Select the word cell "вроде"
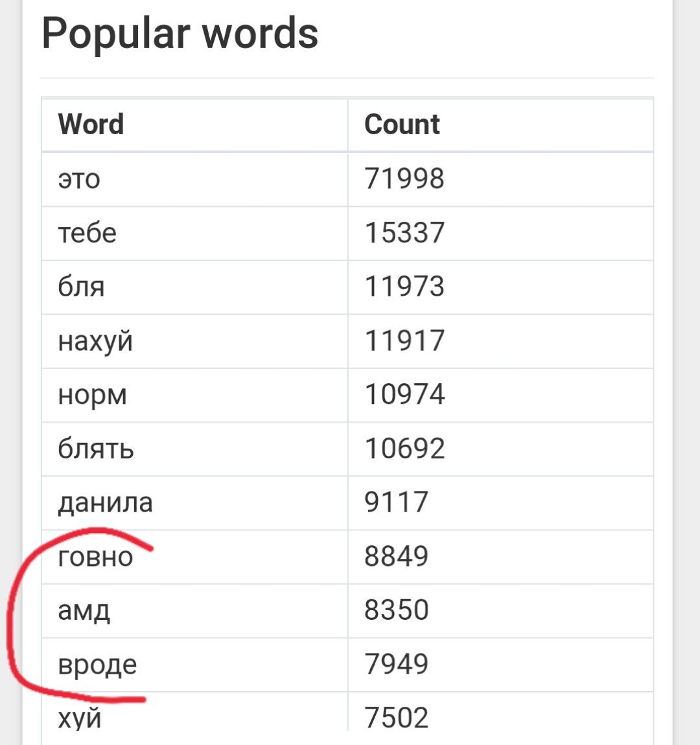Screen dimensions: 700x745 pyautogui.click(x=97, y=665)
